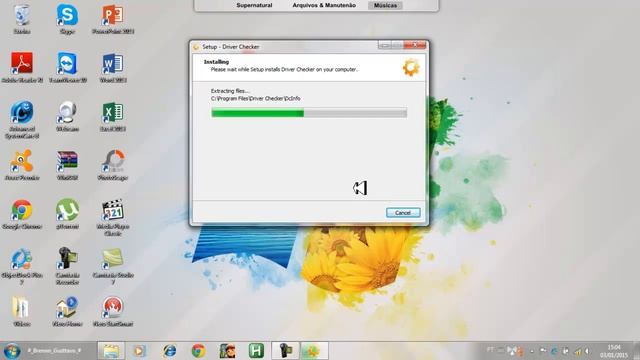
Task: Open the media player taskbar icon
Action: pyautogui.click(x=139, y=351)
